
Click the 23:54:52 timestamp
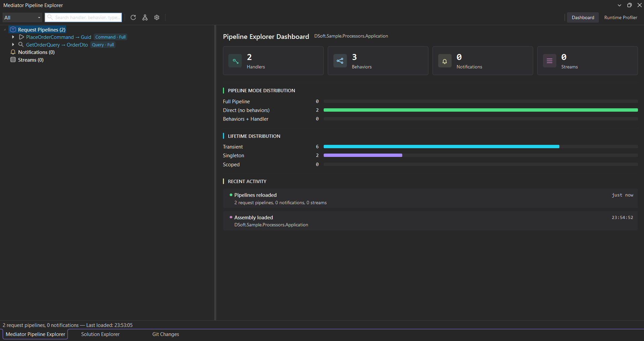622,217
